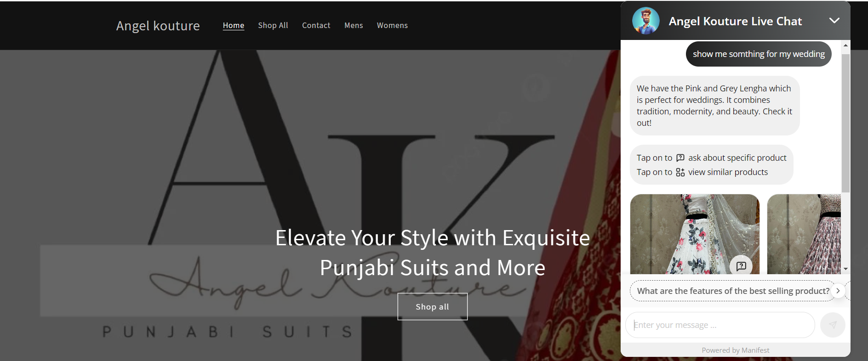Click the Powered by Manifest link

coord(735,350)
